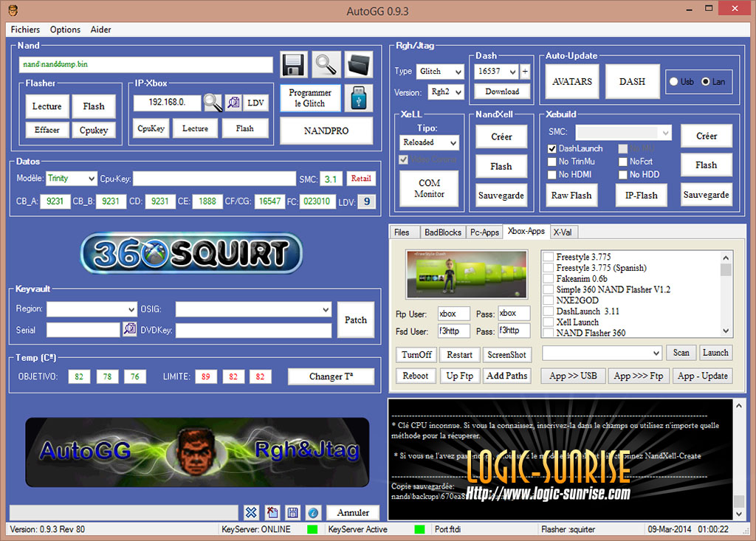Click the log console scrollbar up arrow
The image size is (756, 541).
tap(738, 406)
